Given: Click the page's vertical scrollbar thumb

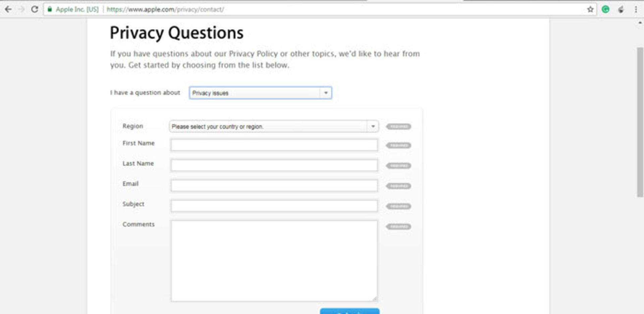Looking at the screenshot, I should pyautogui.click(x=640, y=123).
